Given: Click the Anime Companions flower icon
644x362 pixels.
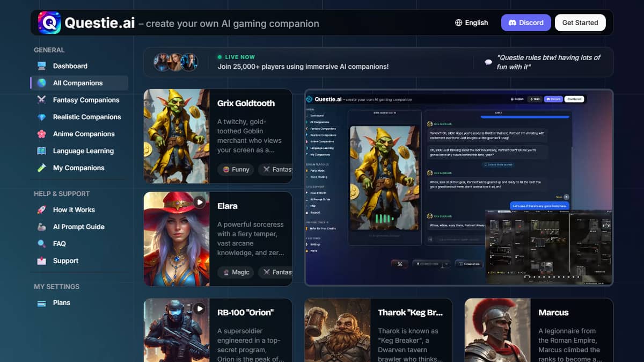Looking at the screenshot, I should point(41,134).
